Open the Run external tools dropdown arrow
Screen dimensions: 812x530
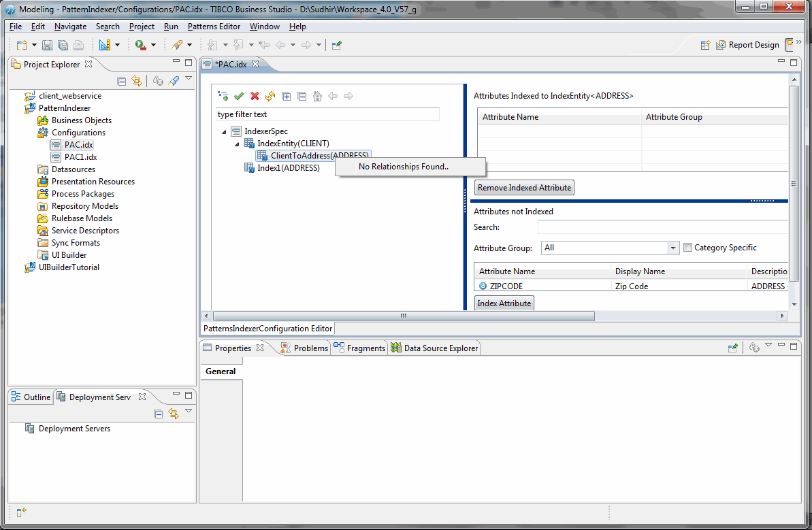153,45
